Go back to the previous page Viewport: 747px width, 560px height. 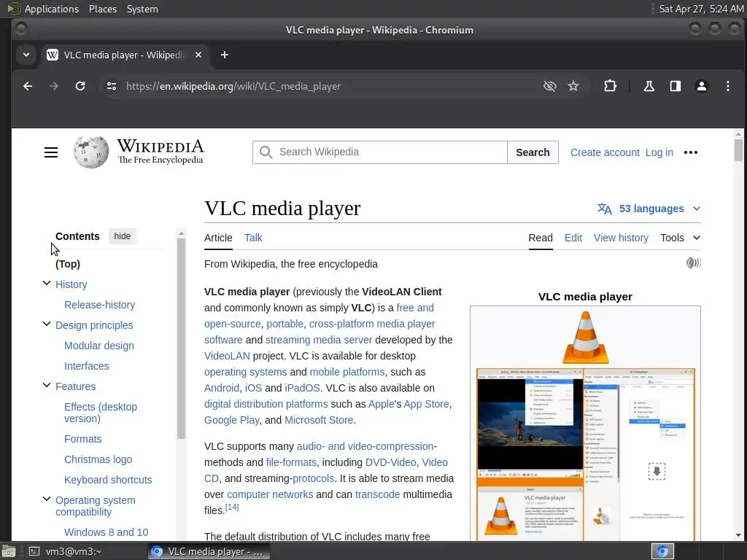tap(28, 86)
